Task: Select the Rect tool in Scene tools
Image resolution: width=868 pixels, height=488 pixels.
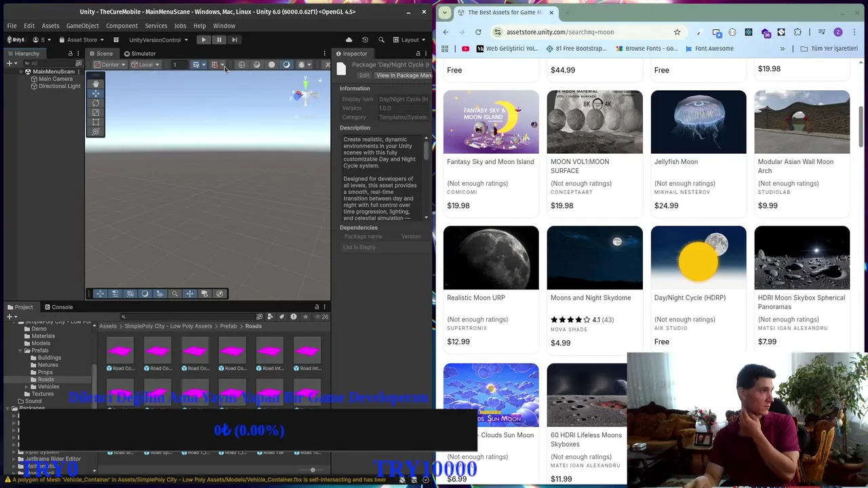Action: tap(96, 122)
